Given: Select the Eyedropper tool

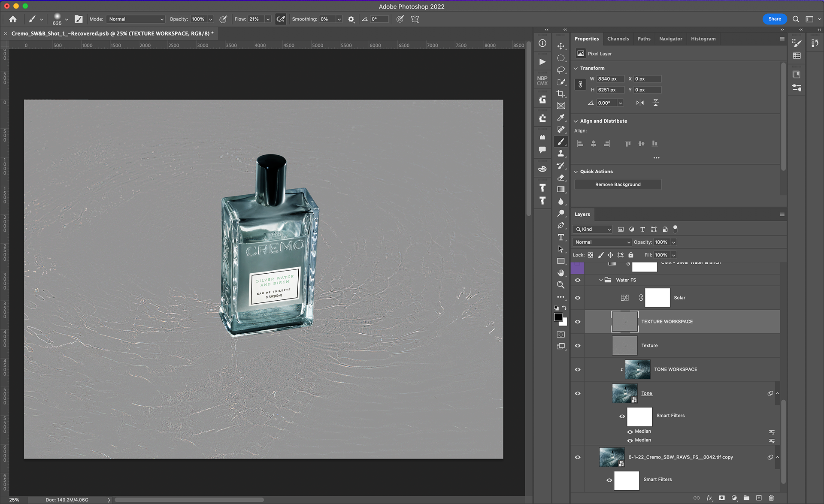Looking at the screenshot, I should pyautogui.click(x=560, y=118).
